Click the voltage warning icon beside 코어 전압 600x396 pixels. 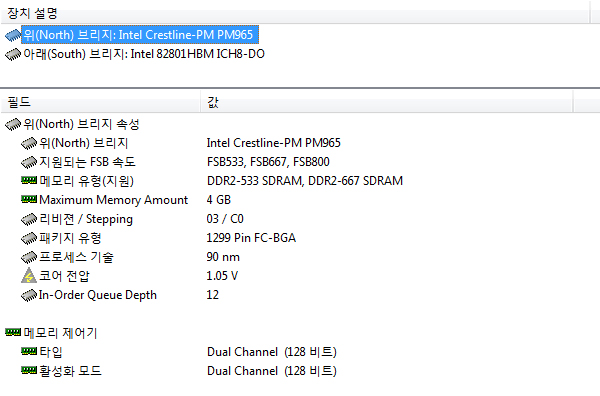click(29, 276)
